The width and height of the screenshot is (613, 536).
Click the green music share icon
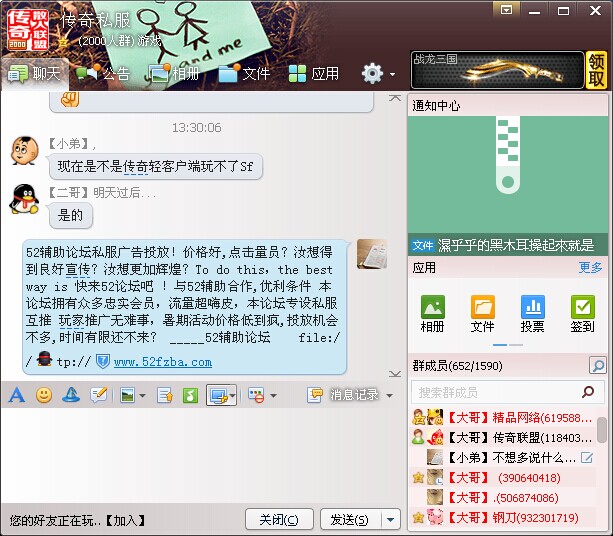click(190, 395)
